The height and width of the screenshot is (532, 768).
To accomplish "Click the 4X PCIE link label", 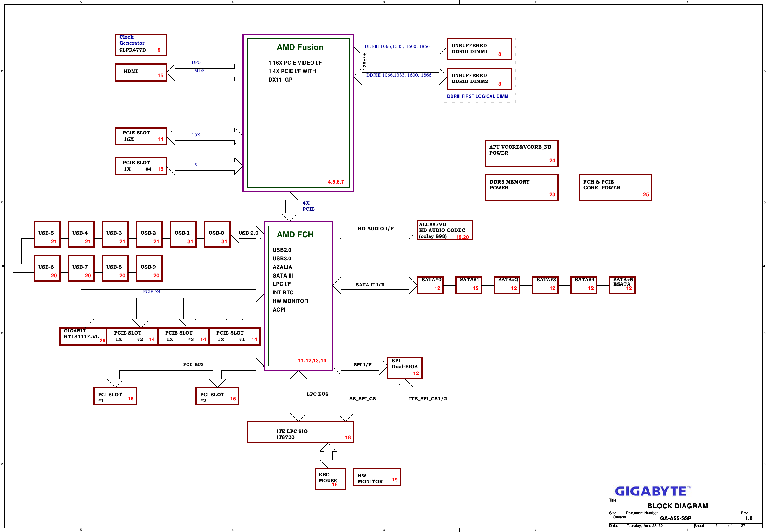I will (308, 206).
